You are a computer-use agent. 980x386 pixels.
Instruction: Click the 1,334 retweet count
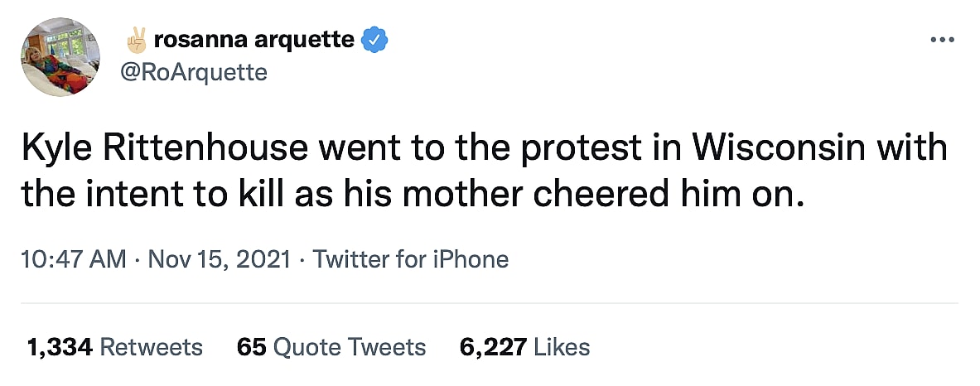point(60,346)
